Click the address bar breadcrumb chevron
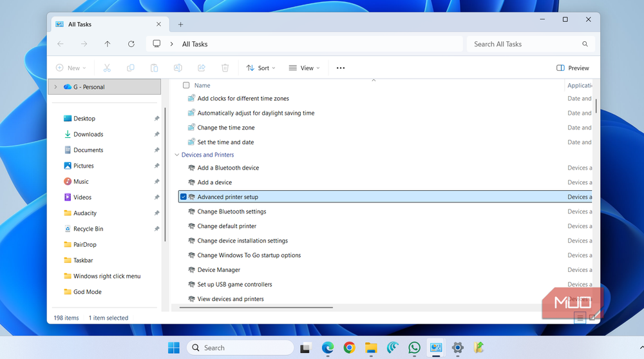The height and width of the screenshot is (359, 644). click(x=172, y=44)
